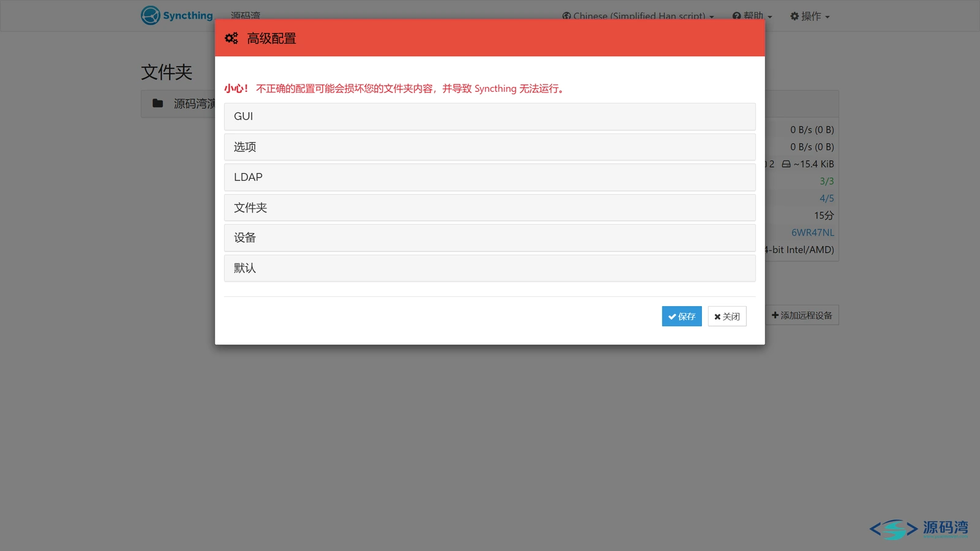The height and width of the screenshot is (551, 980).
Task: Expand the 文件夹 section in dialog
Action: [489, 208]
